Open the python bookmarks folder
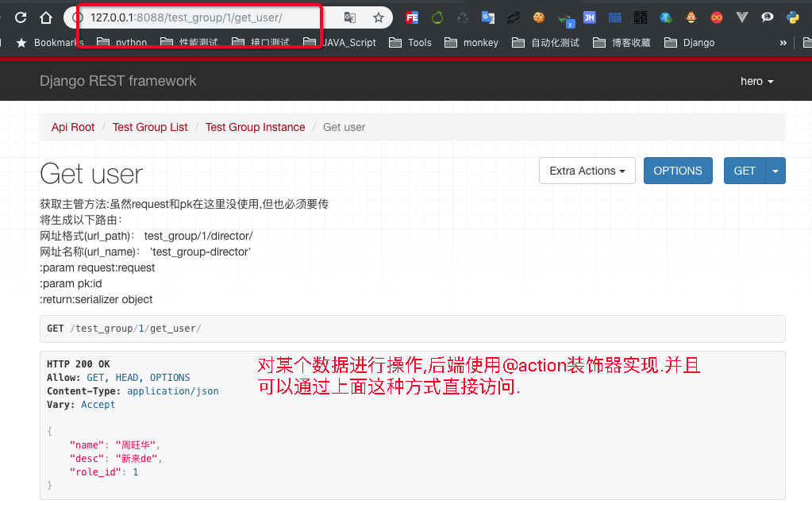Screen dimensions: 812x523 point(121,43)
